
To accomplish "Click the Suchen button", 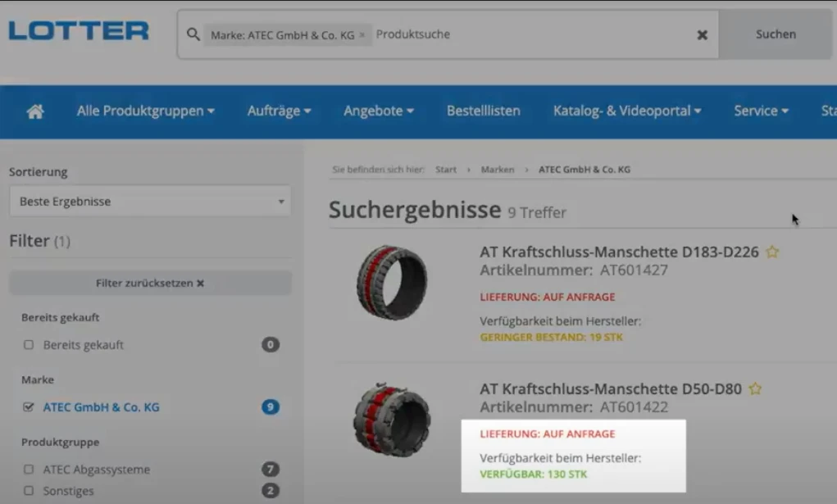I will point(775,34).
